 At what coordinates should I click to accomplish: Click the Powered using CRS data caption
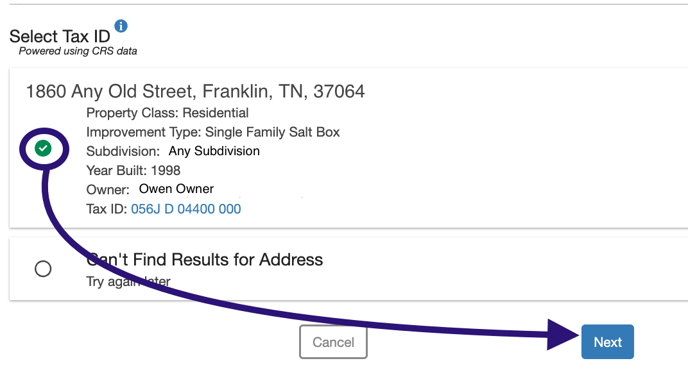(x=78, y=51)
